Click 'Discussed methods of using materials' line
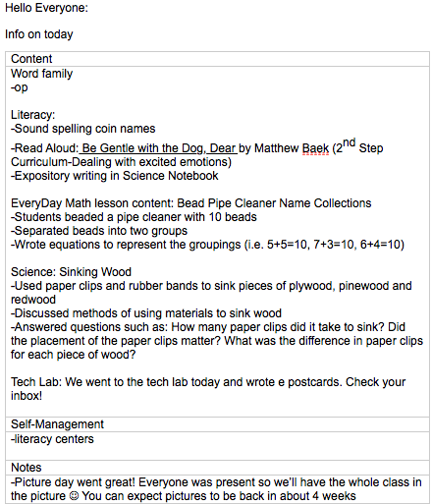The image size is (432, 504). pos(146,313)
